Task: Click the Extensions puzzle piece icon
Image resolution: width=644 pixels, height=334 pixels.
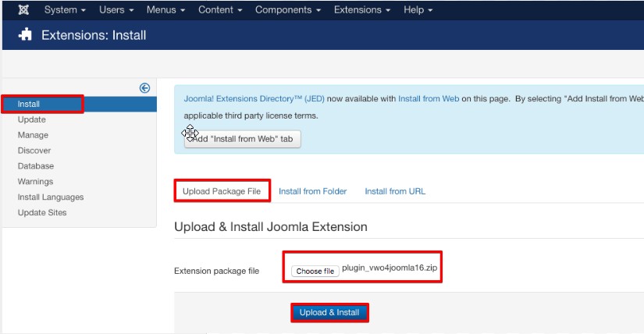Action: [25, 34]
